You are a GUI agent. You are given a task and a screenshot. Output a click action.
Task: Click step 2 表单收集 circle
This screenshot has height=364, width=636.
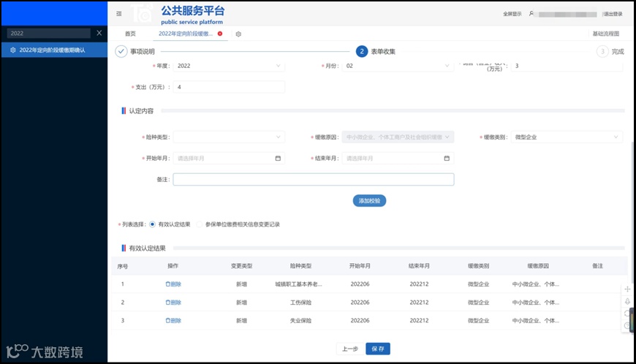point(362,51)
